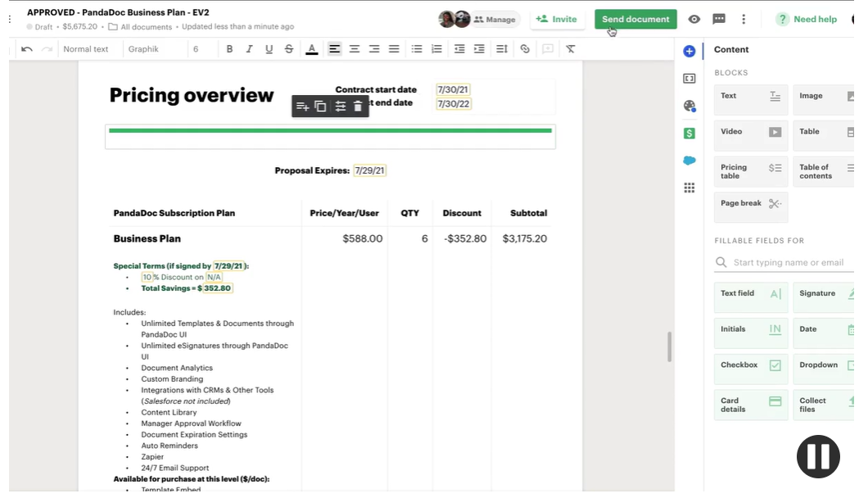Open the All documents folder link

tap(140, 26)
